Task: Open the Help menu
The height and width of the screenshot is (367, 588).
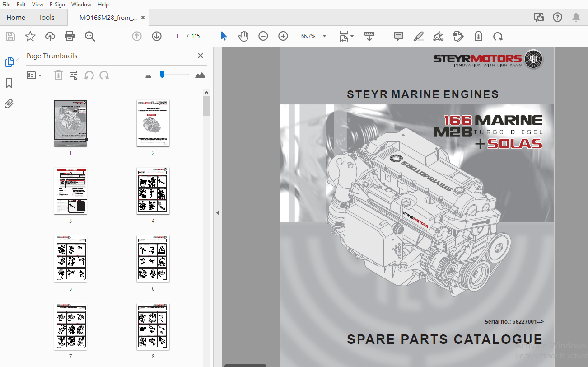Action: pyautogui.click(x=103, y=5)
